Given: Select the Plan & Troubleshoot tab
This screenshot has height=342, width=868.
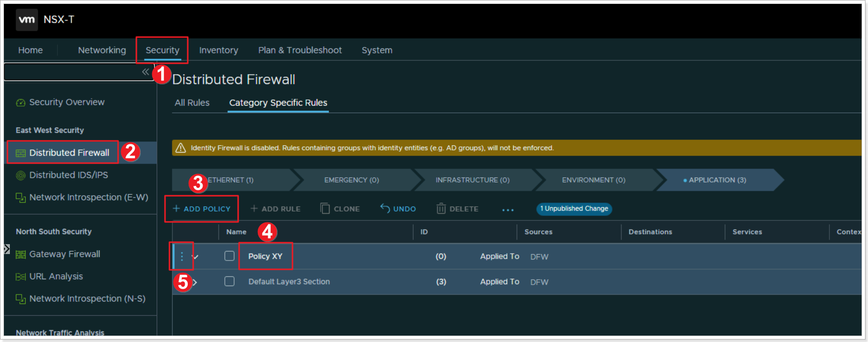Looking at the screenshot, I should click(x=300, y=50).
